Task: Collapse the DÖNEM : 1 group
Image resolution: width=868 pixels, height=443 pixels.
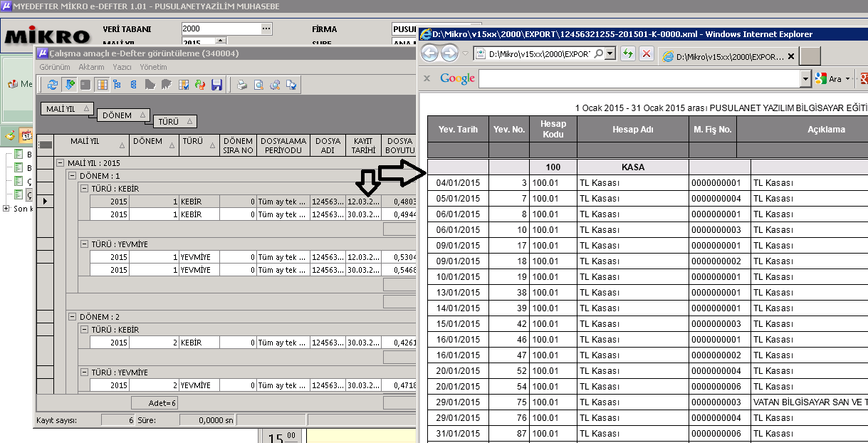Action: click(x=72, y=176)
